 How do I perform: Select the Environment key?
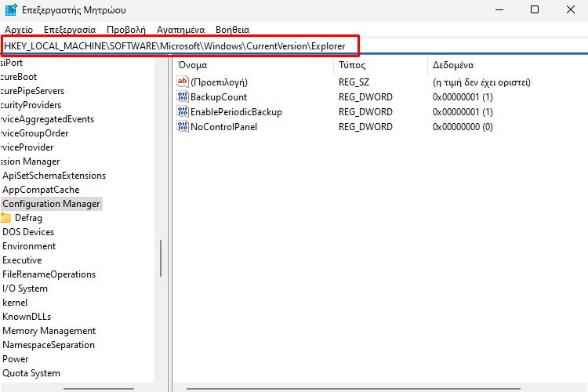click(29, 246)
